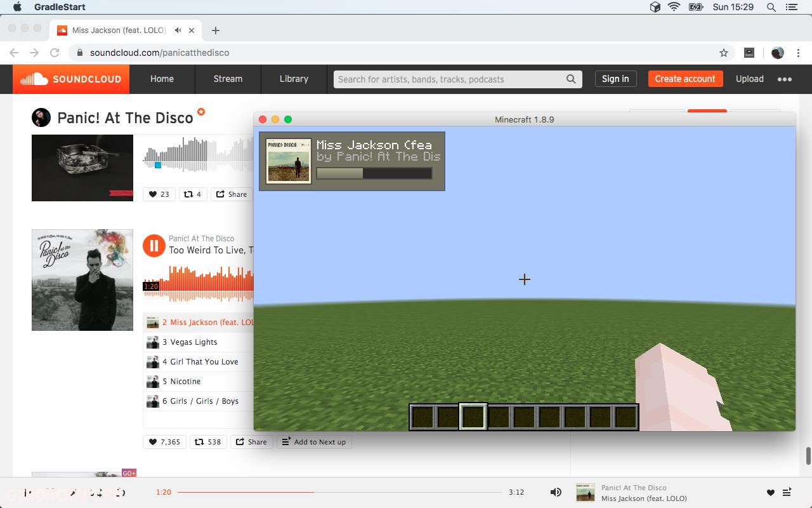Open Chrome profile avatar
Screen dimensions: 812x508
777,53
